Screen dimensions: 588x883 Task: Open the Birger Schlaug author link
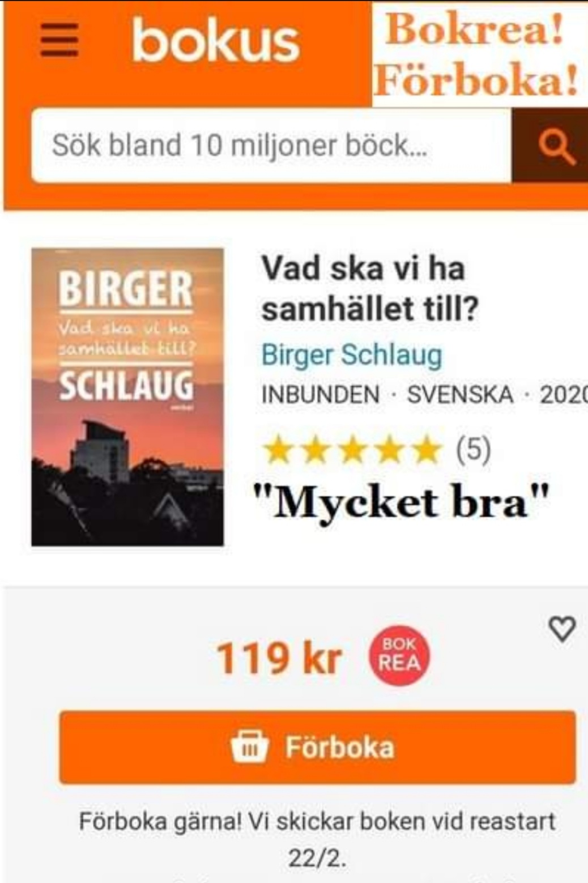tap(351, 356)
